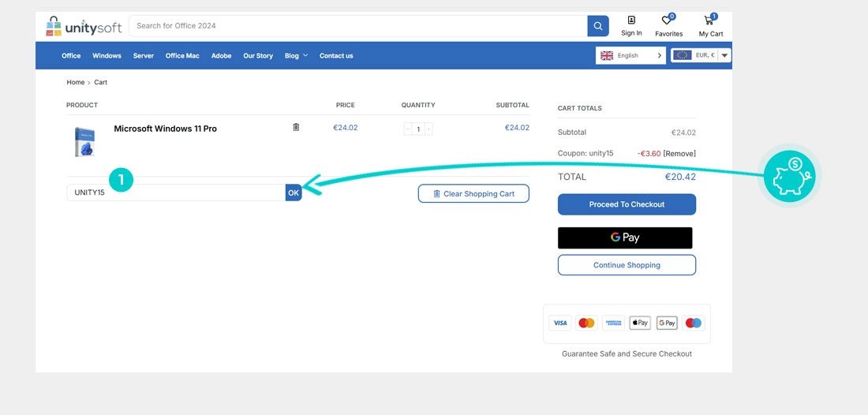The image size is (868, 415).
Task: Open the Adobe menu item
Action: [x=221, y=56]
